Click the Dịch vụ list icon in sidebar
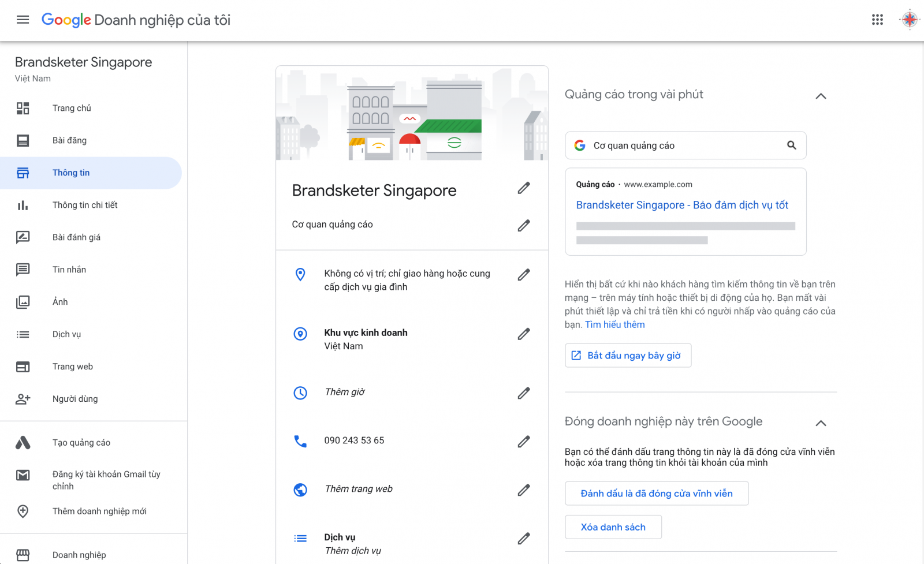This screenshot has height=564, width=924. (23, 334)
